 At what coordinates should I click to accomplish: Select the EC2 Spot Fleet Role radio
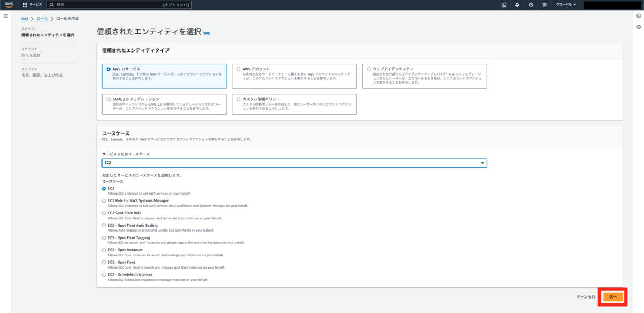104,213
